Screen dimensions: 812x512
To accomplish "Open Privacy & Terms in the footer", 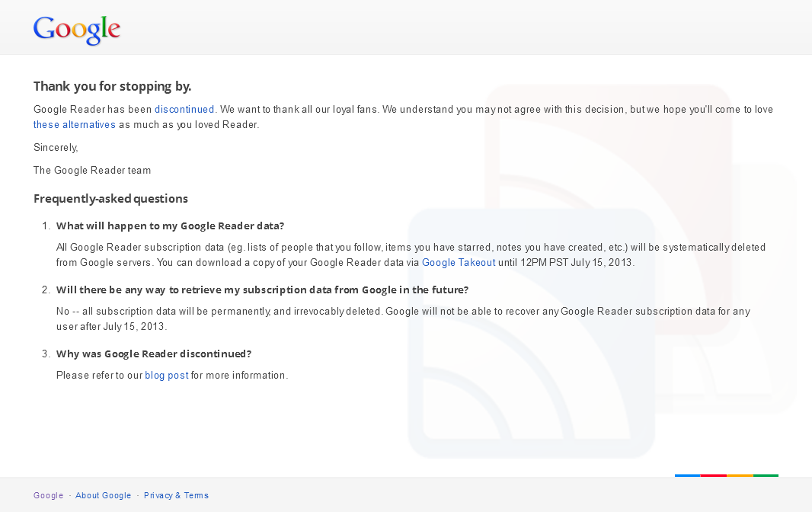I will 176,495.
